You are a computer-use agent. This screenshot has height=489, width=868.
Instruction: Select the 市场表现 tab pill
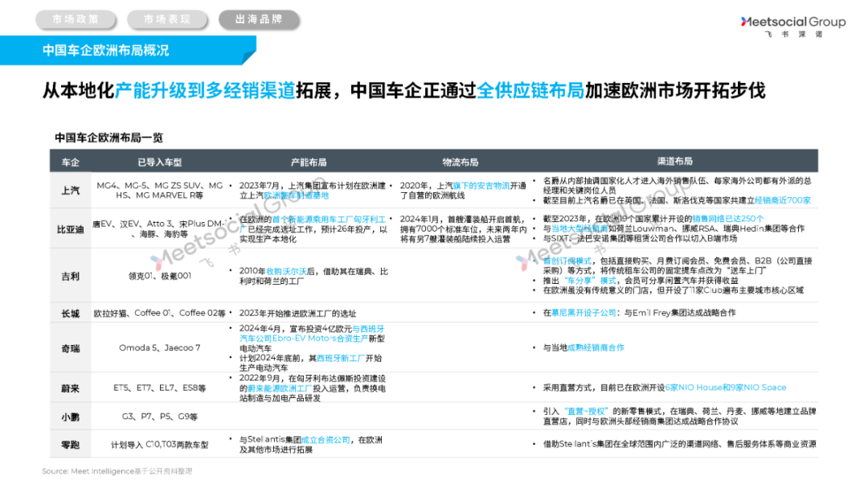click(167, 19)
